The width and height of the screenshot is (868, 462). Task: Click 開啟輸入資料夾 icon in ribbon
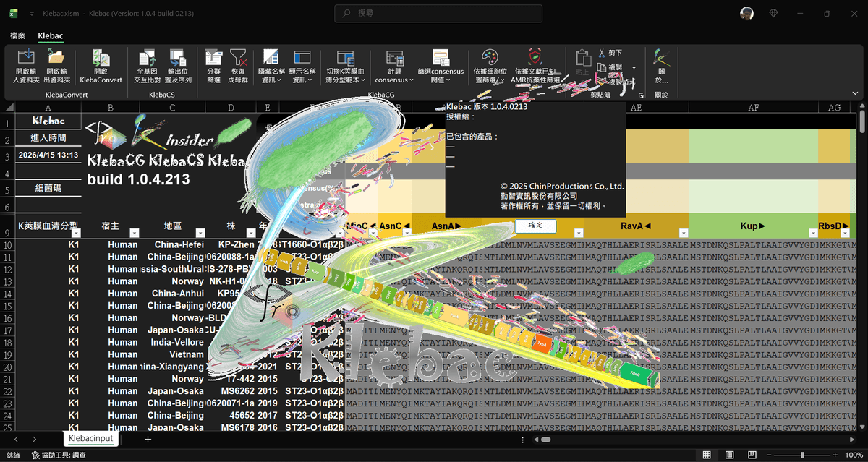(x=25, y=58)
